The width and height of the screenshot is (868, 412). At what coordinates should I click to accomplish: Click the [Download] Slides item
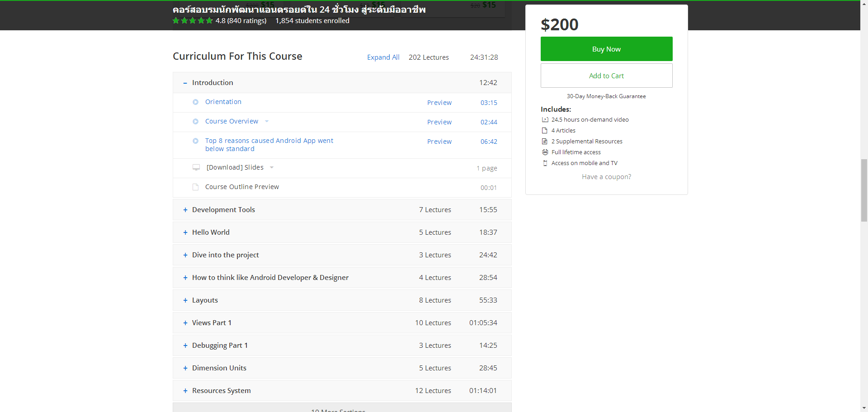tap(235, 167)
